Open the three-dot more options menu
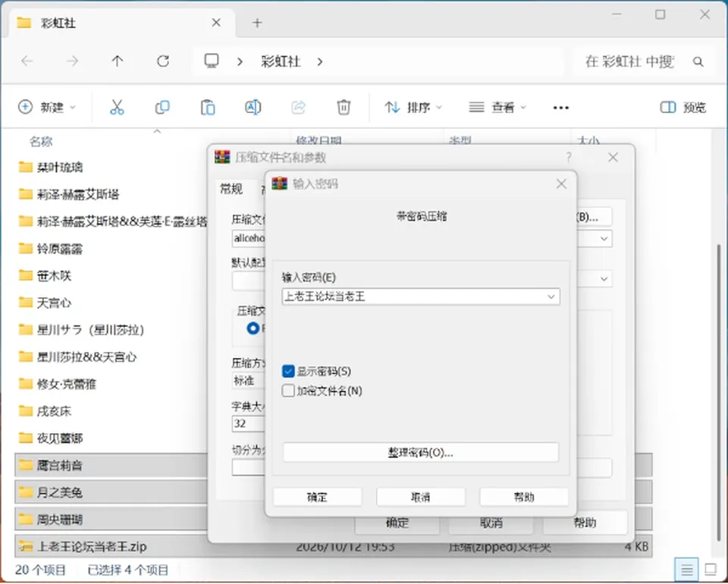 pyautogui.click(x=561, y=108)
